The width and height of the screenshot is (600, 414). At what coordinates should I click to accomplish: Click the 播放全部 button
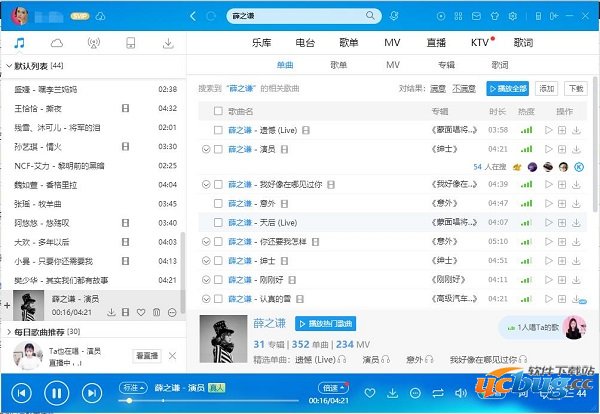coord(507,89)
